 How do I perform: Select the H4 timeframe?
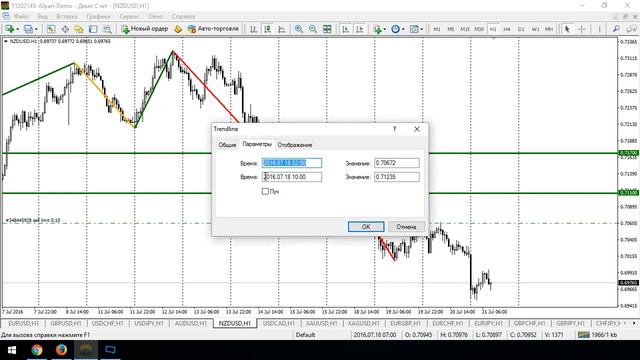click(x=507, y=29)
